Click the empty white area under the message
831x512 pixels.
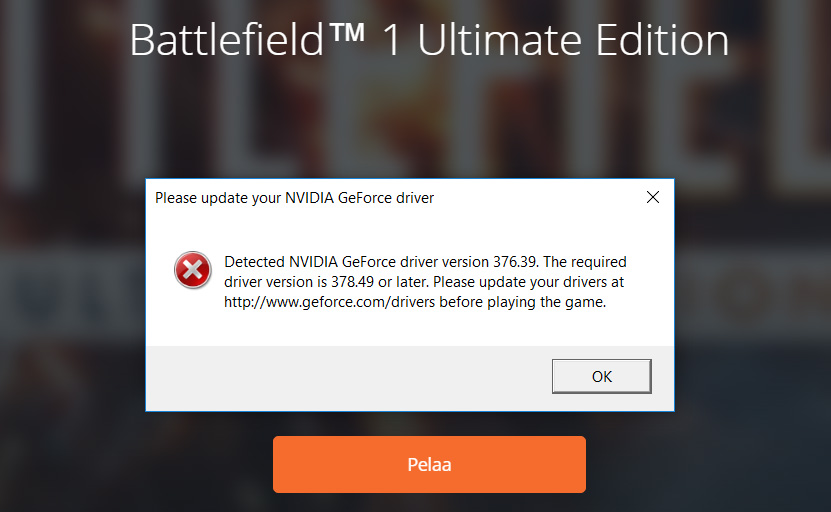(410, 329)
